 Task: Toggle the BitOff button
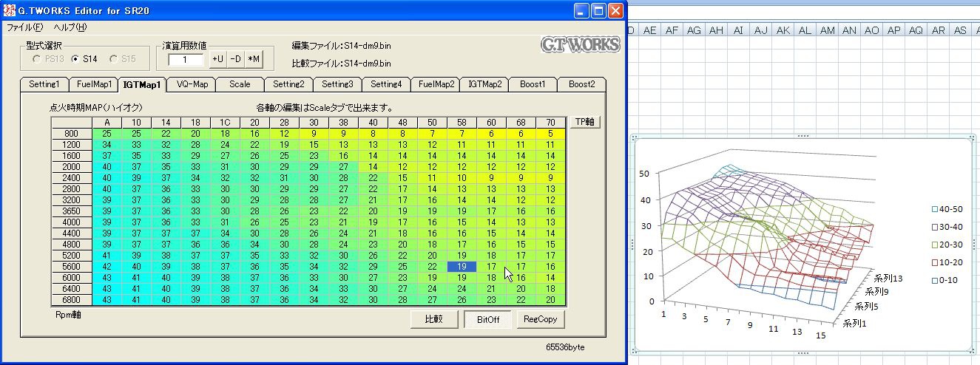487,319
